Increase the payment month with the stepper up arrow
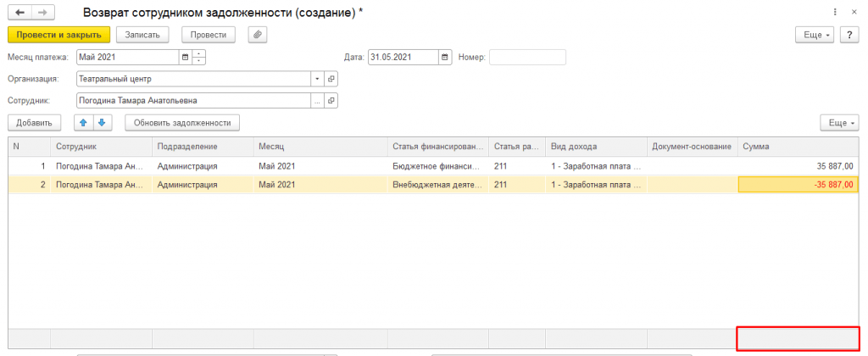Image resolution: width=868 pixels, height=356 pixels. pyautogui.click(x=198, y=53)
